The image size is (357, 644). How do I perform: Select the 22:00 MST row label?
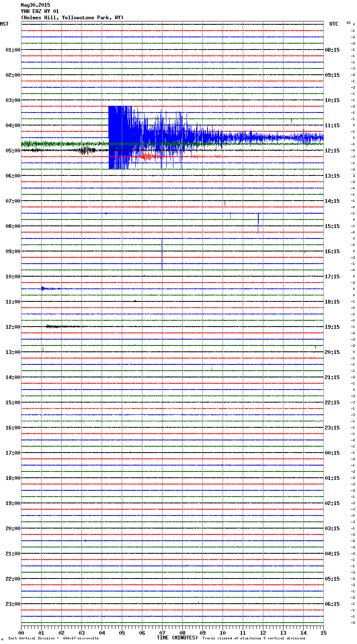click(13, 579)
